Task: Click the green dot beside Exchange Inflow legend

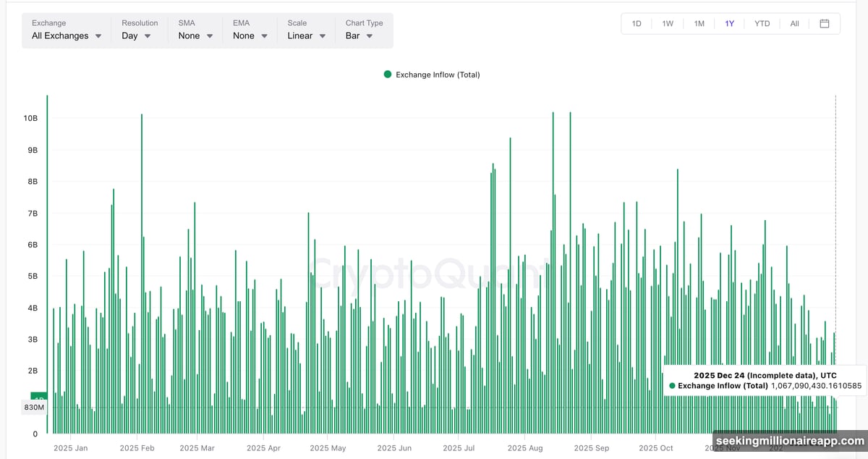Action: (x=388, y=74)
